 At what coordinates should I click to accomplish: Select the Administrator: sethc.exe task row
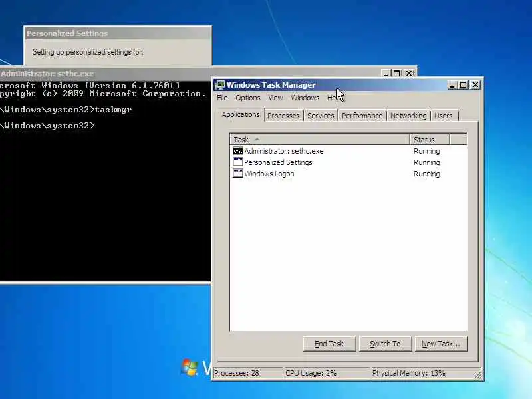point(348,151)
